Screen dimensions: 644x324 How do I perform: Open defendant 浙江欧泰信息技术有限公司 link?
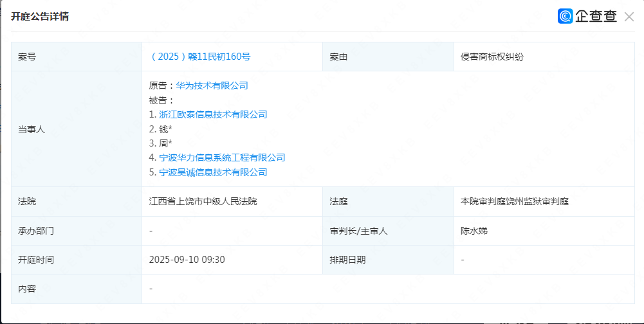click(x=213, y=114)
